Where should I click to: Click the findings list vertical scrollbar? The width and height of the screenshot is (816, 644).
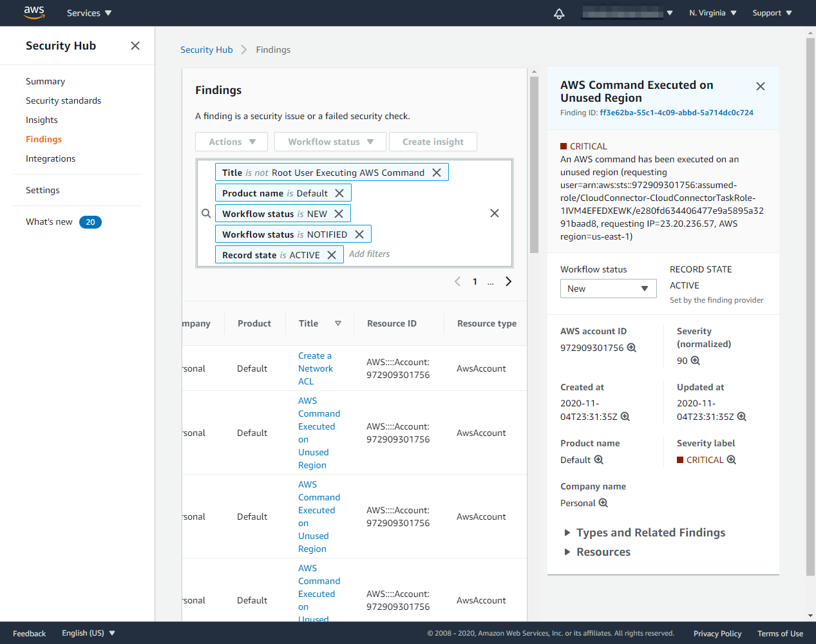click(x=534, y=166)
